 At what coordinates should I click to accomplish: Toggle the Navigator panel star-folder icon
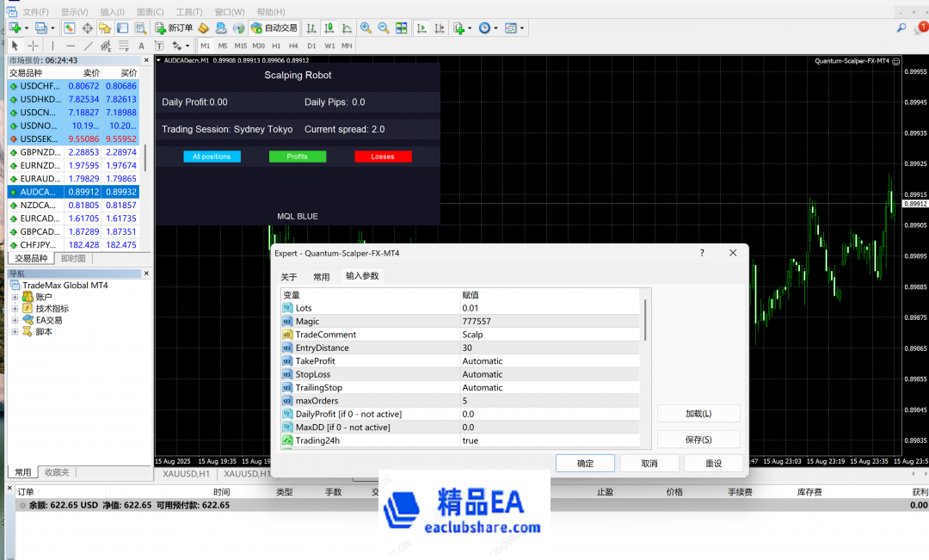[105, 28]
